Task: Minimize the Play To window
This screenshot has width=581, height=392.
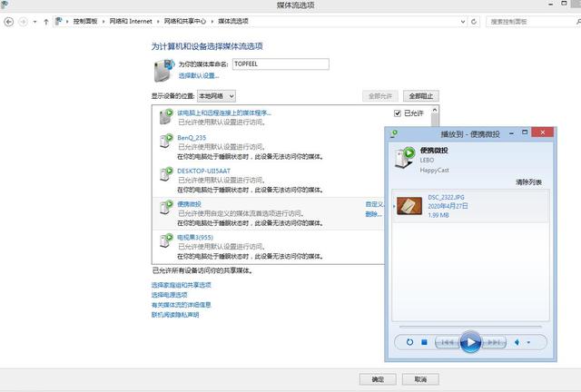Action: pyautogui.click(x=511, y=133)
